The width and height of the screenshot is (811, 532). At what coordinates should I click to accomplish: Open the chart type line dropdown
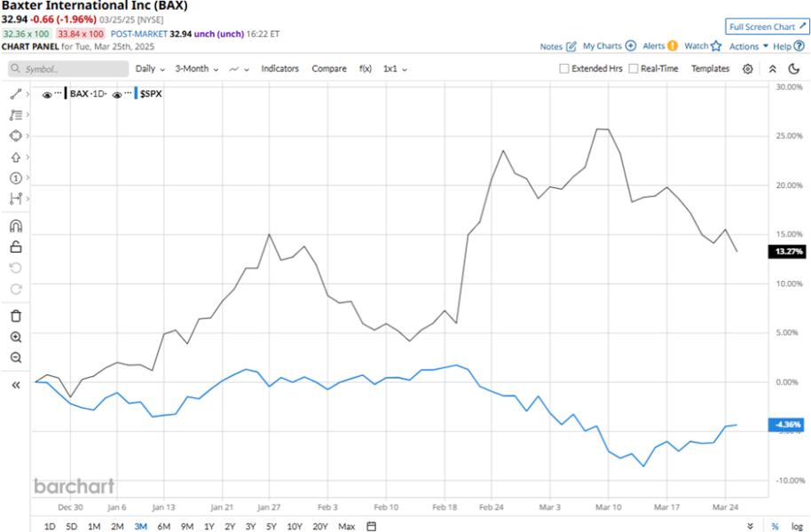pyautogui.click(x=239, y=69)
